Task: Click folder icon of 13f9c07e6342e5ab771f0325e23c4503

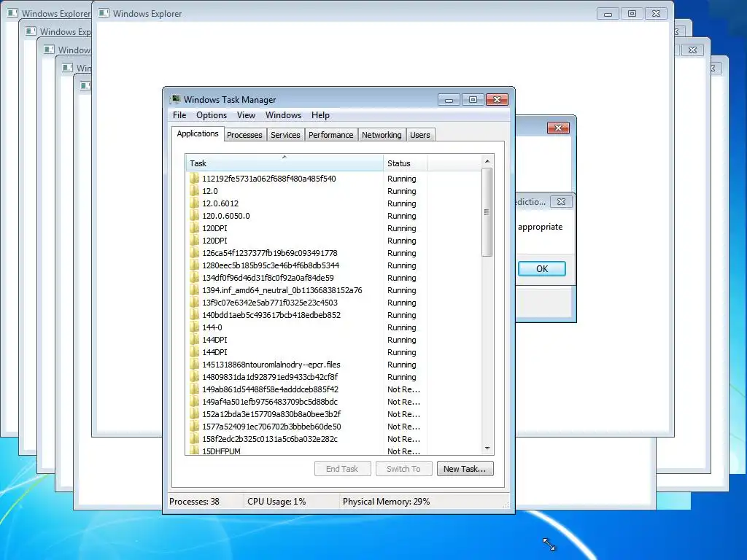Action: tap(194, 303)
